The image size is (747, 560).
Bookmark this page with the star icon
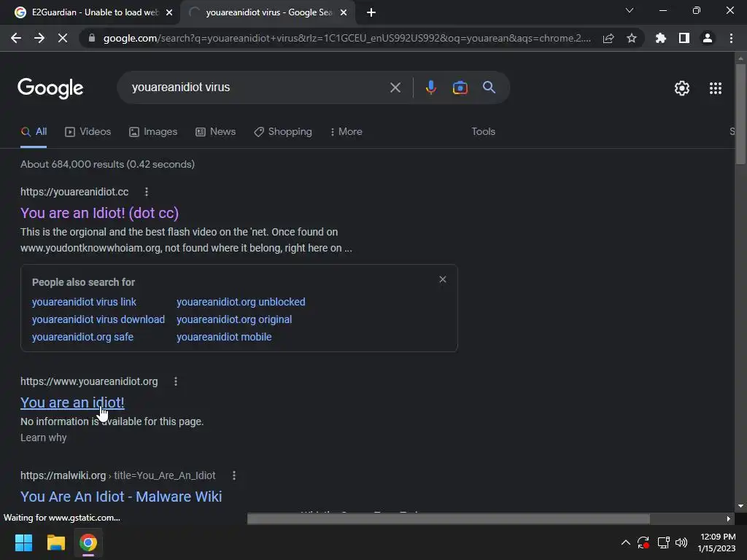click(x=632, y=38)
